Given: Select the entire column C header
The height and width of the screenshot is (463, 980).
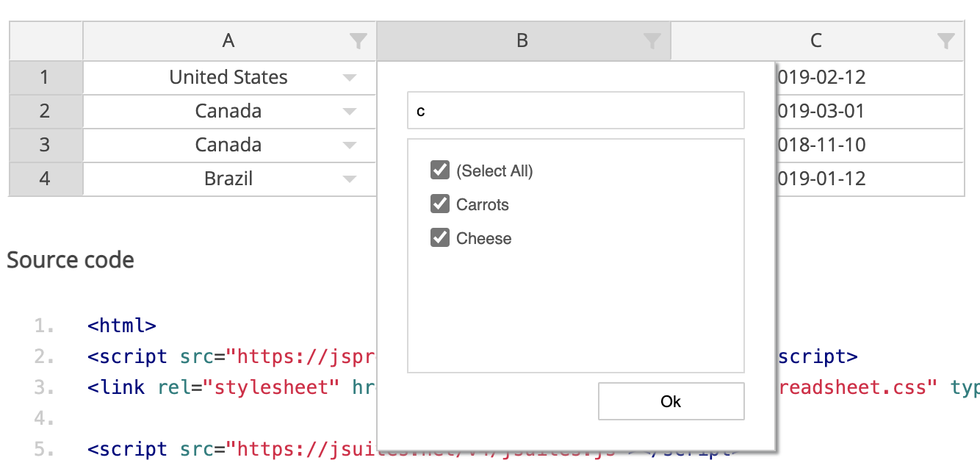Looking at the screenshot, I should [817, 40].
